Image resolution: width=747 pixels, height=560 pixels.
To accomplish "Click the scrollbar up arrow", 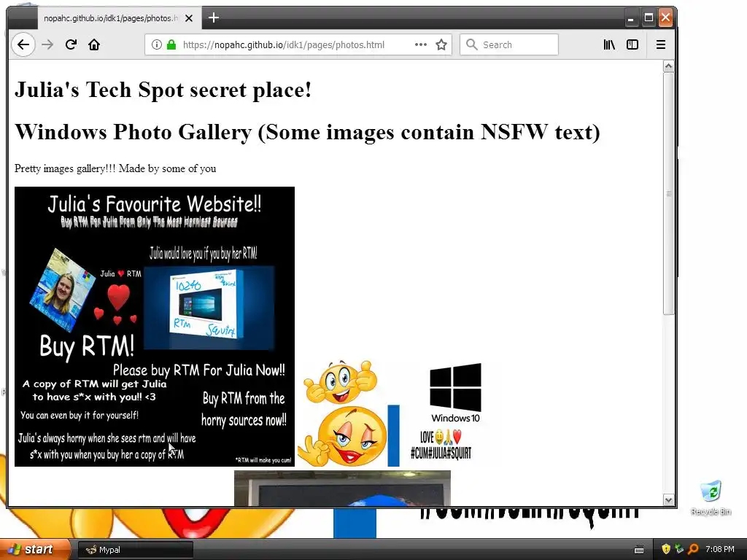I will (668, 66).
